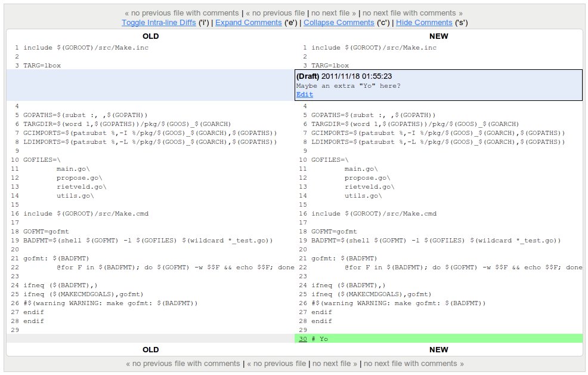Click OLD line 1 'include $(GOROOT)/src/Make.inc'
This screenshot has width=588, height=375.
coord(86,48)
